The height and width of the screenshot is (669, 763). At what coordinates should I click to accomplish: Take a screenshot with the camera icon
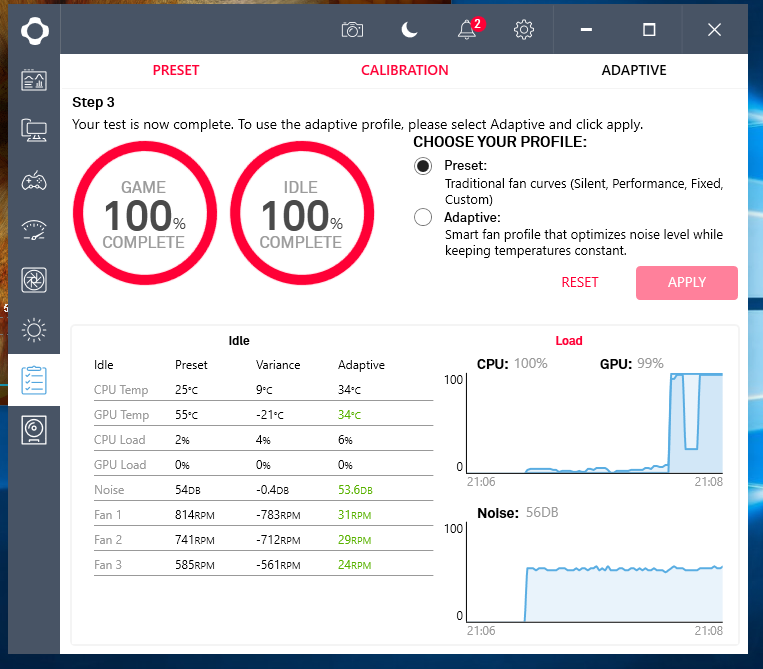click(x=352, y=30)
